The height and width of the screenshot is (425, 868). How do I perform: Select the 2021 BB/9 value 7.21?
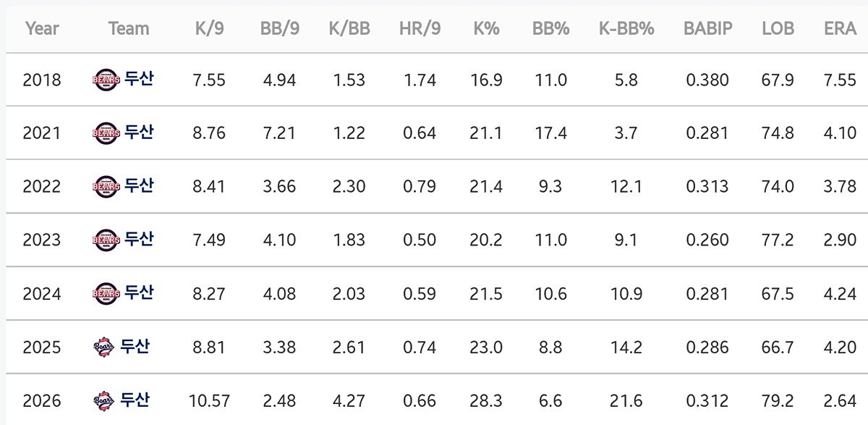280,133
